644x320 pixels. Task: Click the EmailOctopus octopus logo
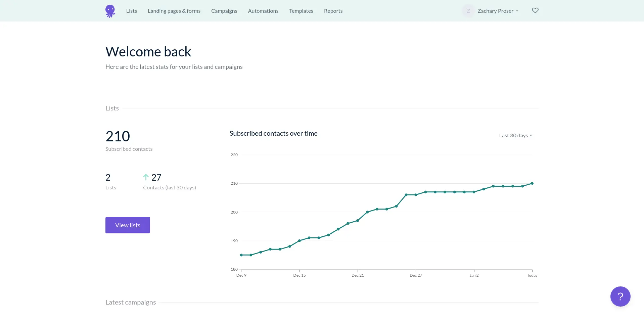coord(110,10)
